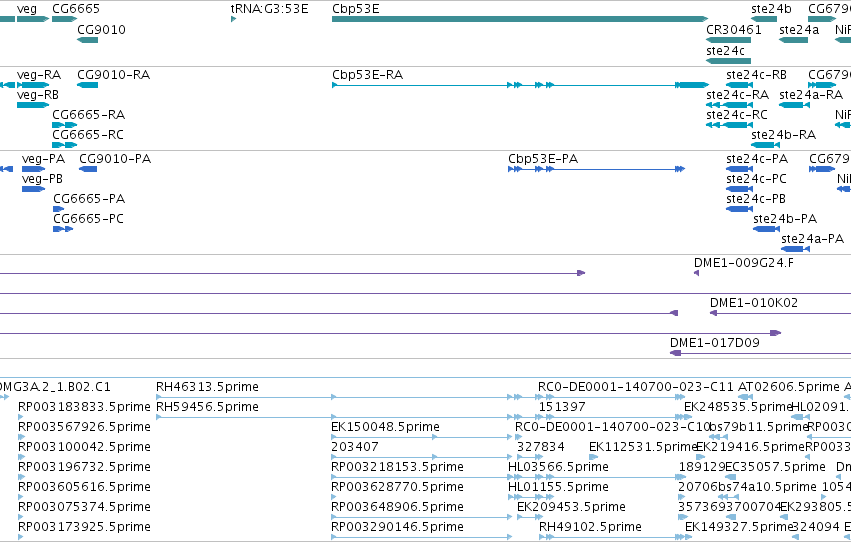Click EK112531.5prime EST label

[643, 447]
